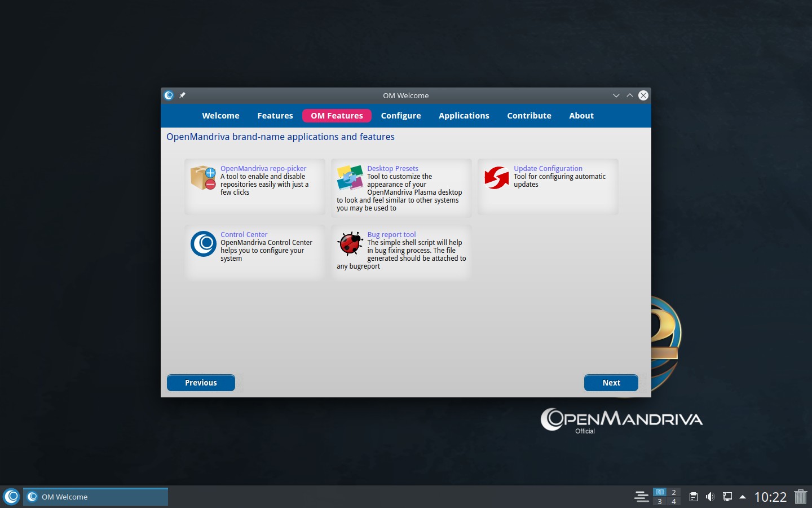Open the Update Configuration link

(x=548, y=168)
